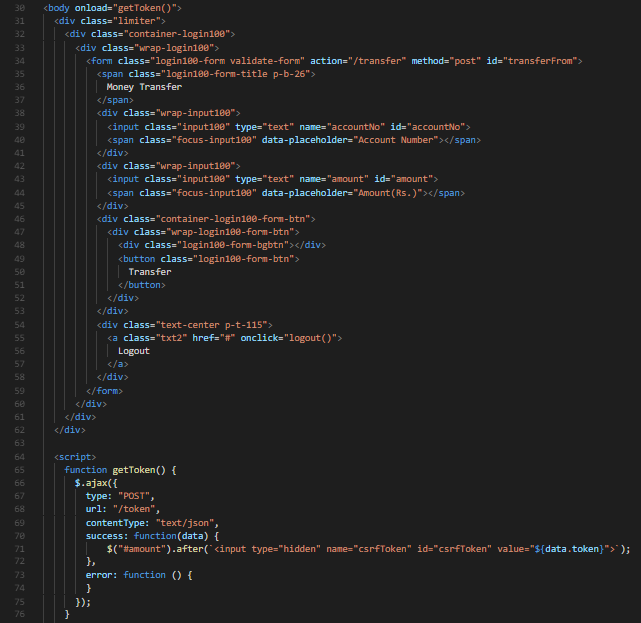Click the error callback key
641x623 pixels.
tap(99, 575)
